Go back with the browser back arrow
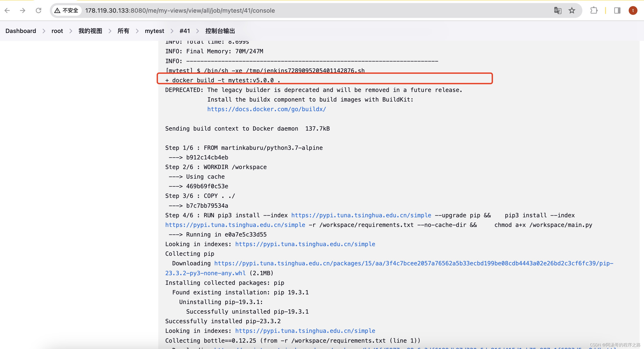Screen dimensions: 644x349 [7, 10]
